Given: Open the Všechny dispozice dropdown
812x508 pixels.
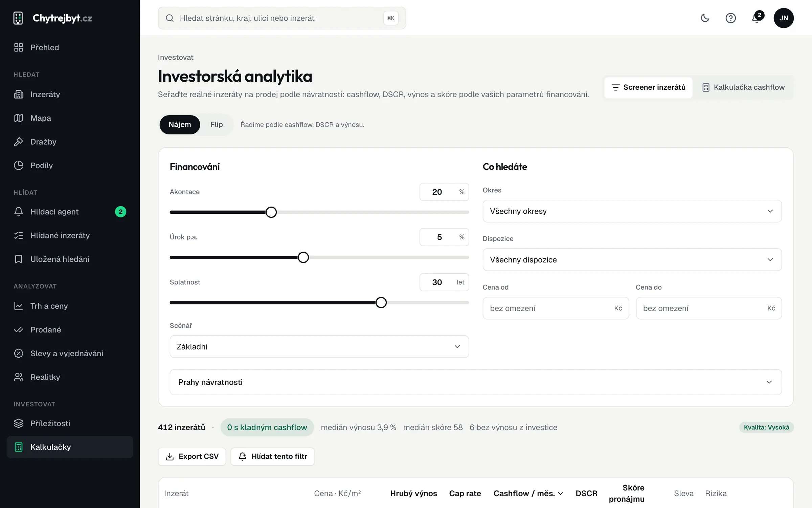Looking at the screenshot, I should point(632,260).
